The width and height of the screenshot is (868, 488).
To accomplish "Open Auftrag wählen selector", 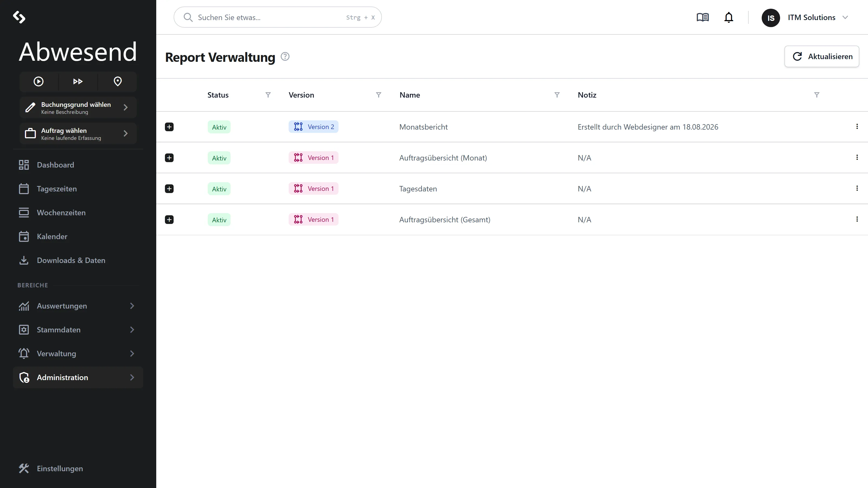I will pos(78,134).
